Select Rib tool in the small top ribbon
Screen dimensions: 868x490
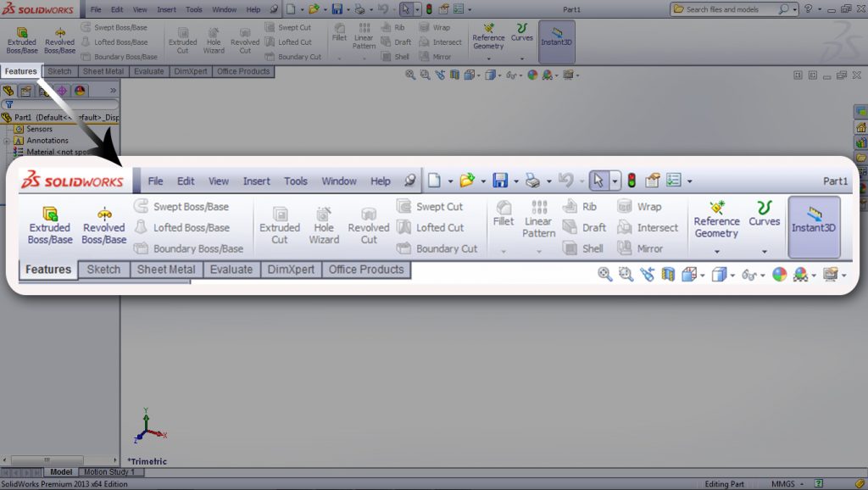(x=393, y=27)
